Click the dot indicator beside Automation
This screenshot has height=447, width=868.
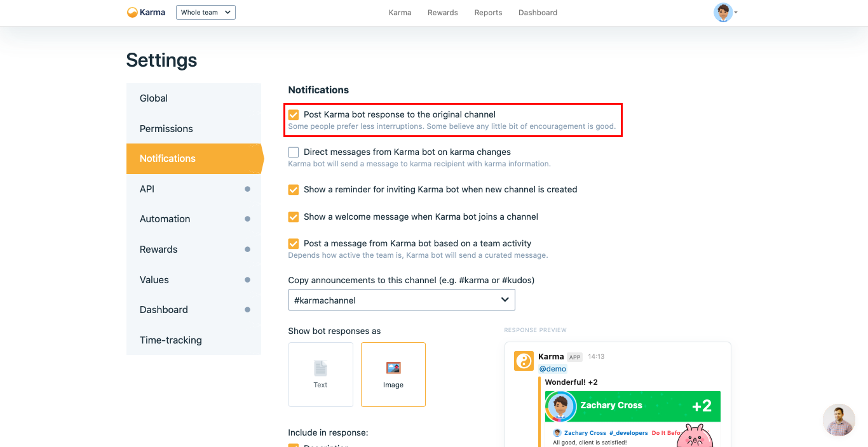pos(247,219)
